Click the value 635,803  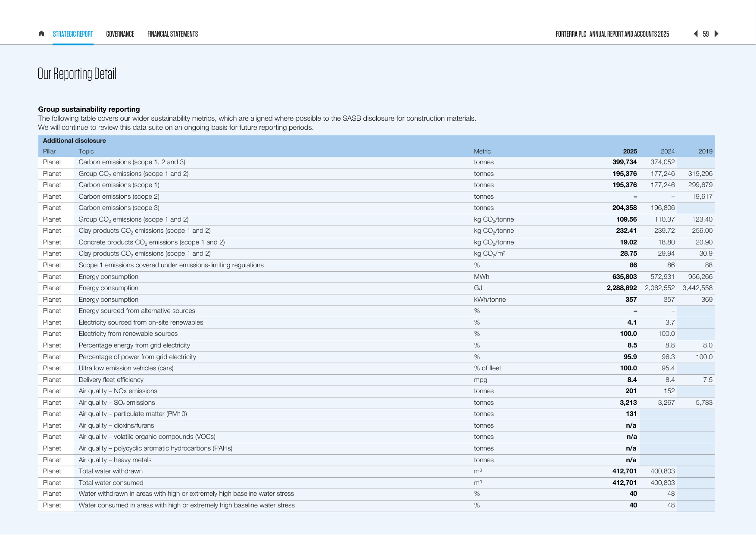[625, 277]
